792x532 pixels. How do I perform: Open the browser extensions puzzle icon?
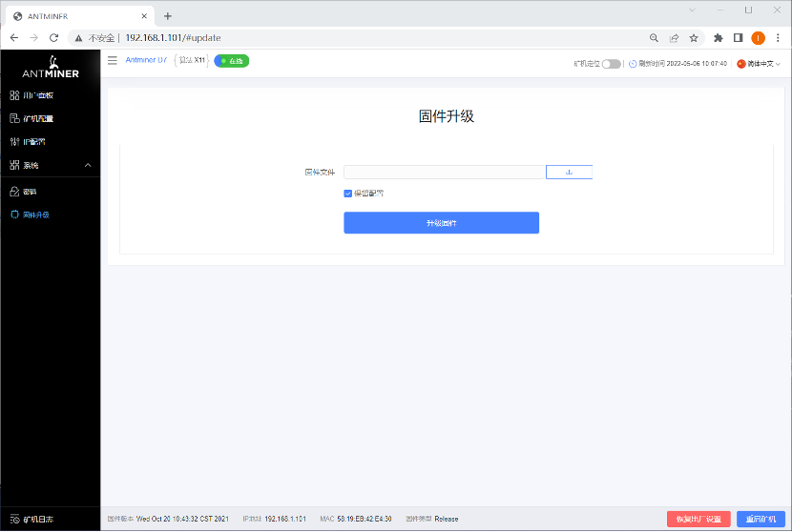point(719,38)
